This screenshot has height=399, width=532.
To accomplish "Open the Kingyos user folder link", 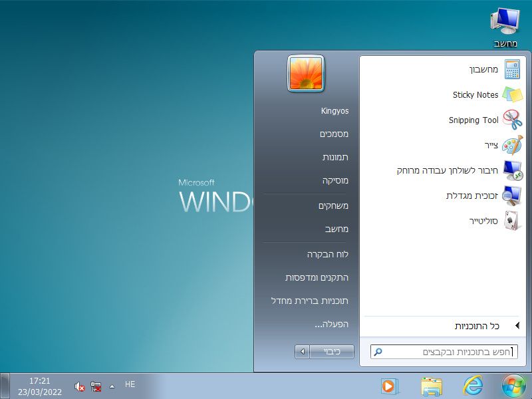I will [x=334, y=111].
